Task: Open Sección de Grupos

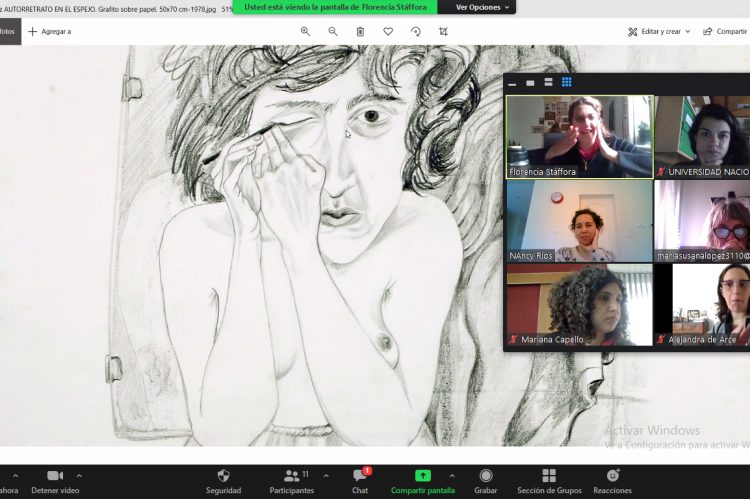Action: 549,481
